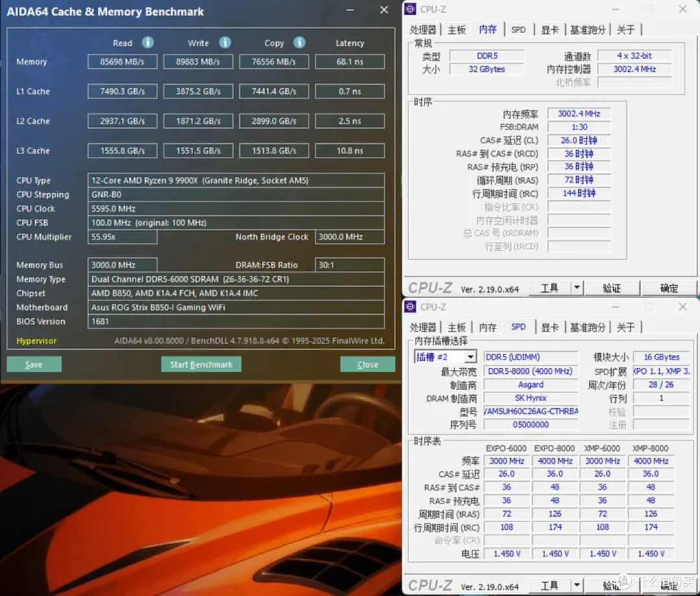Click Memory Latency value 68.1 ns
Screen dimensions: 700x596
(x=350, y=62)
